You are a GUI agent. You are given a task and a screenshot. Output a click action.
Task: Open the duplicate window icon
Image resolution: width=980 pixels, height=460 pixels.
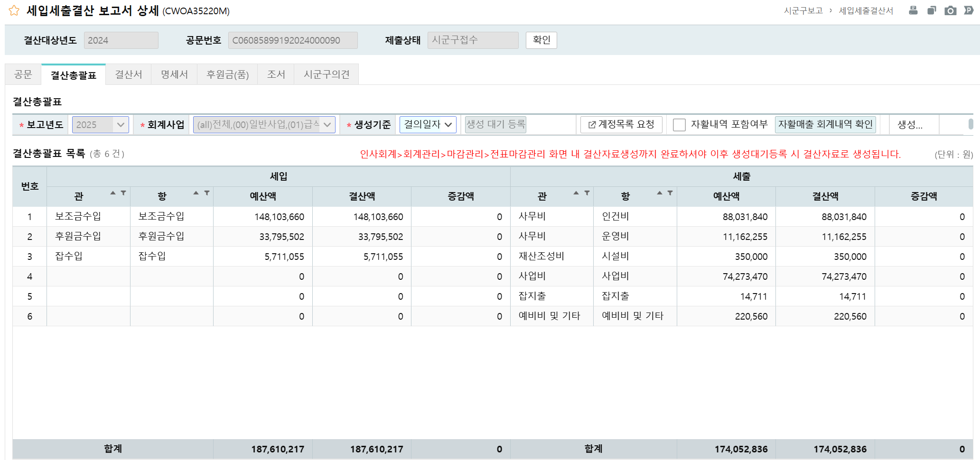point(931,10)
